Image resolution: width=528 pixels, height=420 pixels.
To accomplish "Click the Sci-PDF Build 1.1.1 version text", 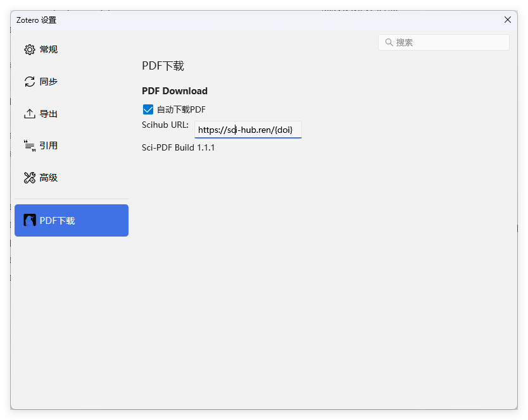I will pyautogui.click(x=179, y=147).
